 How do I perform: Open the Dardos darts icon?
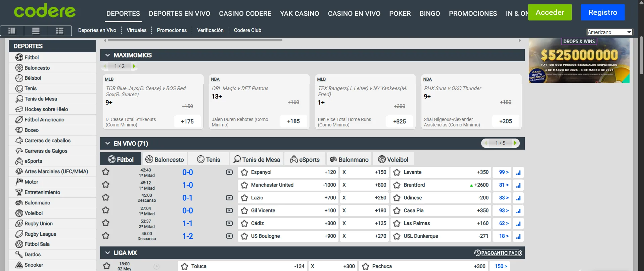(x=19, y=255)
